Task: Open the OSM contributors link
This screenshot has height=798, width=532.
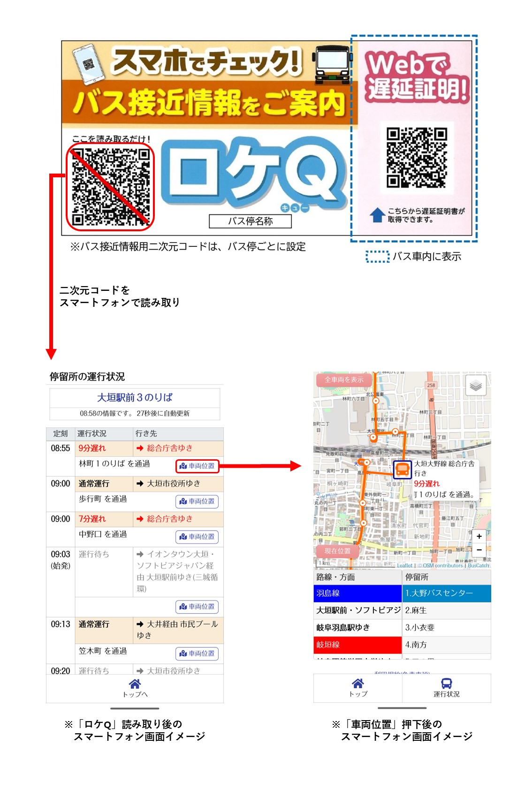Action: click(442, 565)
